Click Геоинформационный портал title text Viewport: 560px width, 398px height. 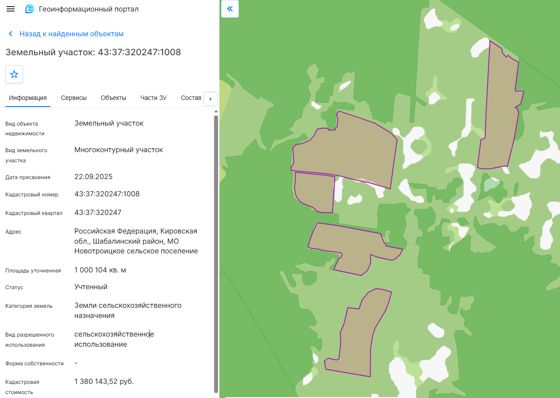pos(89,9)
